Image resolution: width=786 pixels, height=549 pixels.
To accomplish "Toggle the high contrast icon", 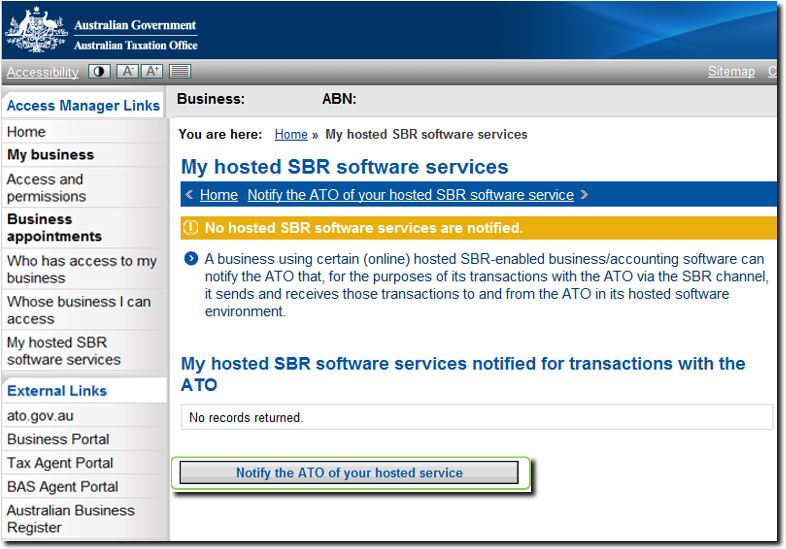I will [100, 71].
